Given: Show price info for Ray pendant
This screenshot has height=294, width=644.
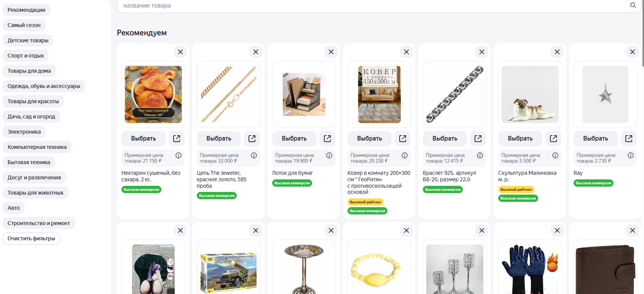Looking at the screenshot, I should (631, 156).
